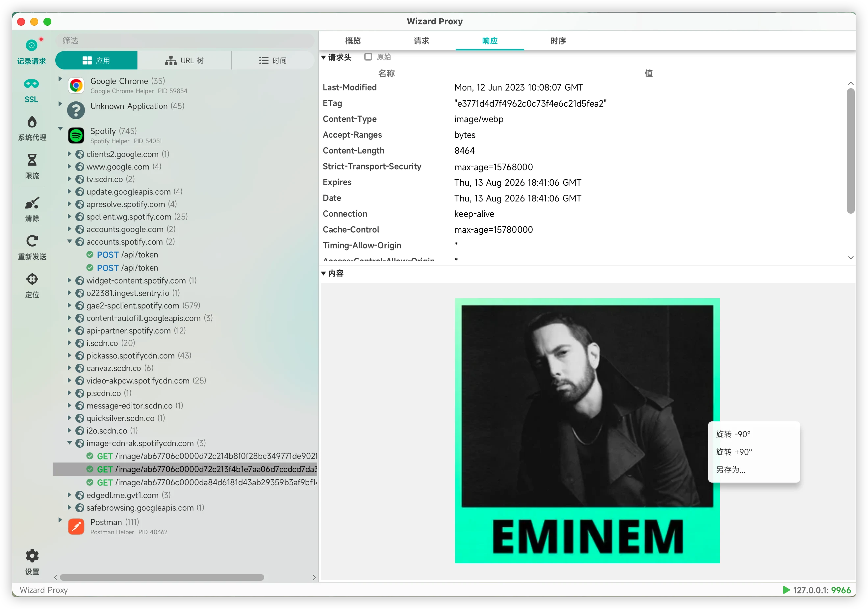
Task: Click the horizontal scrollbar in request list
Action: 162,577
